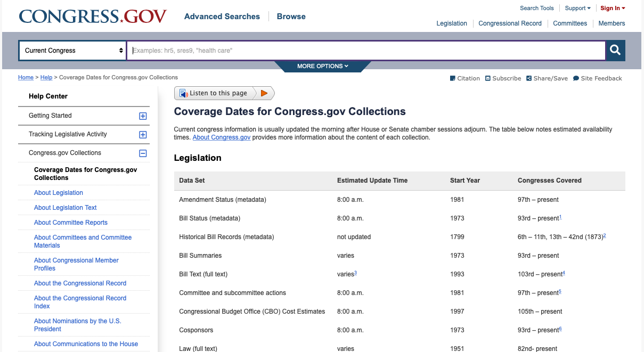Open About Committee Reports in the sidebar

[71, 223]
